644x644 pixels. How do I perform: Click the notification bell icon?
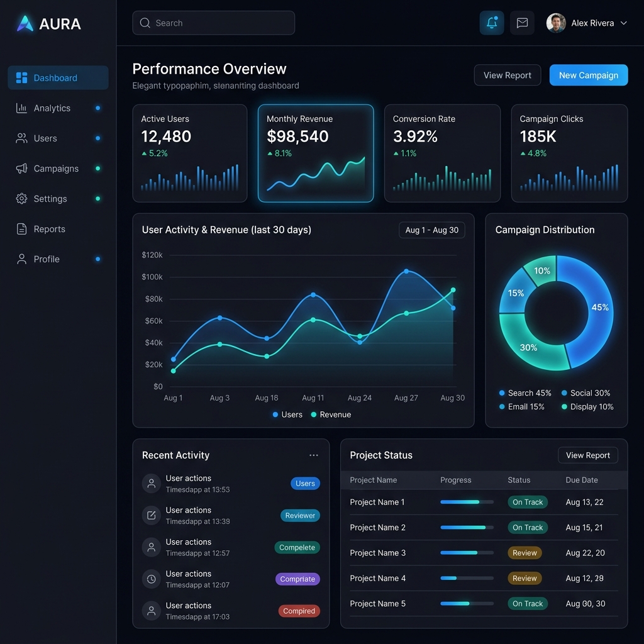click(492, 23)
